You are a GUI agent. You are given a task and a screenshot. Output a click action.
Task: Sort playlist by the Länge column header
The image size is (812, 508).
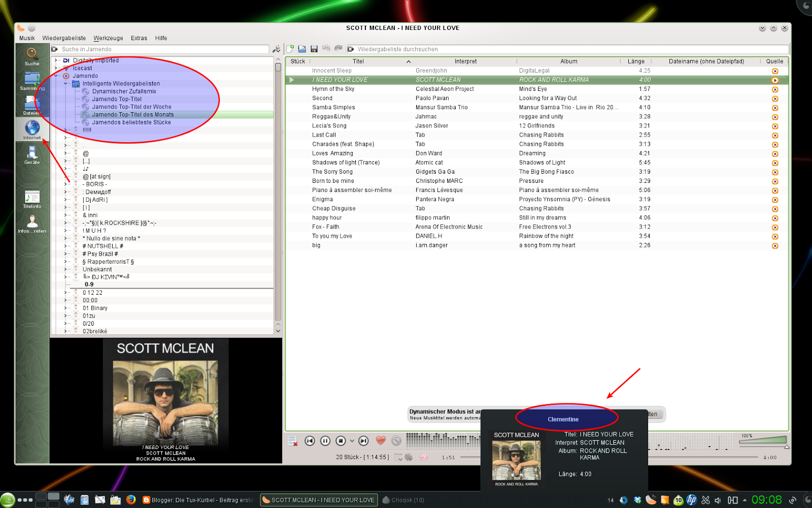[x=636, y=61]
